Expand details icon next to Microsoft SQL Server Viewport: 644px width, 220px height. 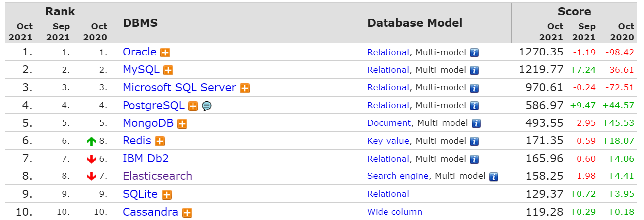(245, 88)
